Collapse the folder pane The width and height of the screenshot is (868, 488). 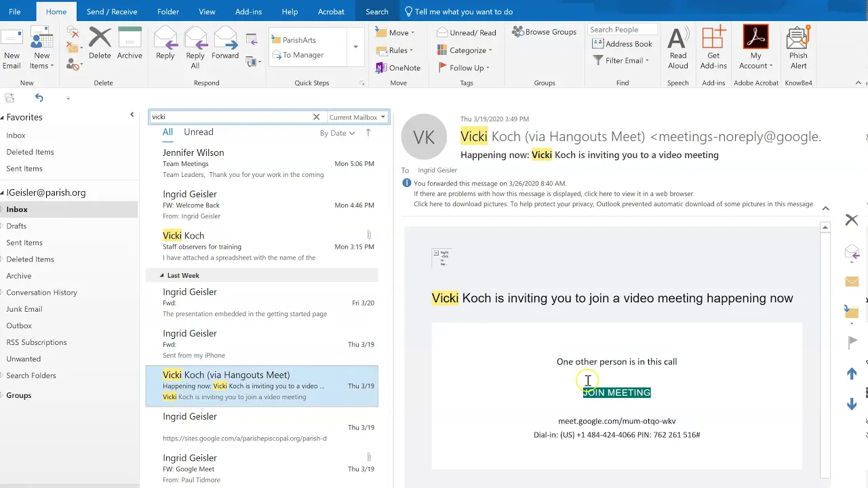[x=132, y=115]
